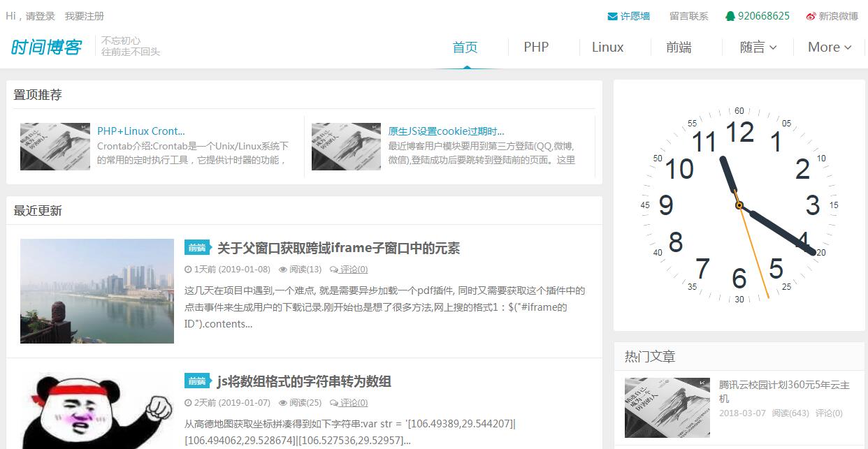Open the 新浪微博 link

click(839, 16)
